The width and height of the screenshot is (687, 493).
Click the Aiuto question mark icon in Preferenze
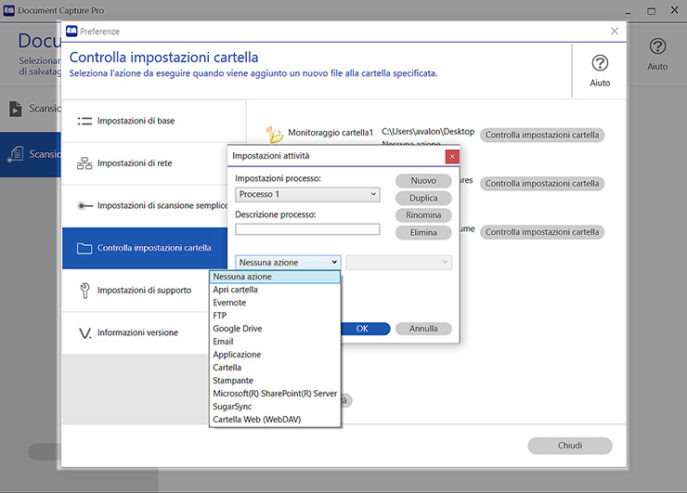[600, 63]
